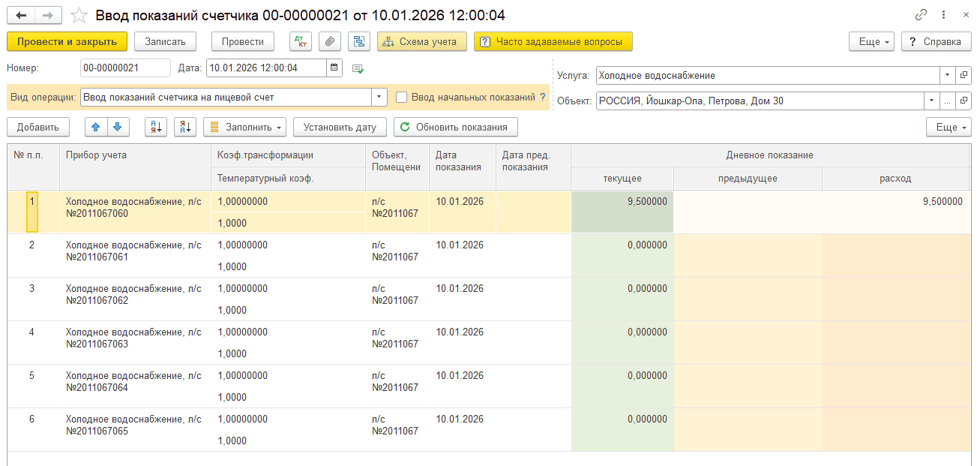Expand the Заполнить menu
Screen dimensions: 980x466
(245, 127)
